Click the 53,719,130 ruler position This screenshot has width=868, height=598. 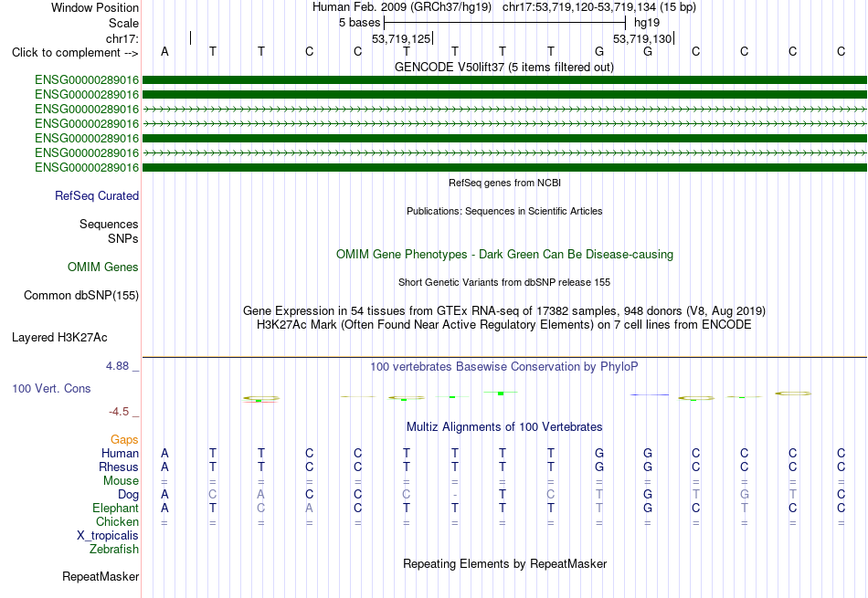(642, 38)
